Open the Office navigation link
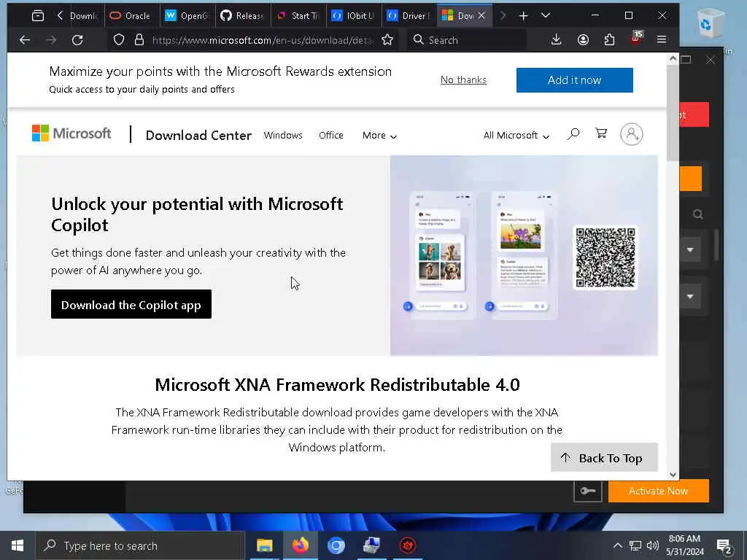747x560 pixels. [331, 135]
